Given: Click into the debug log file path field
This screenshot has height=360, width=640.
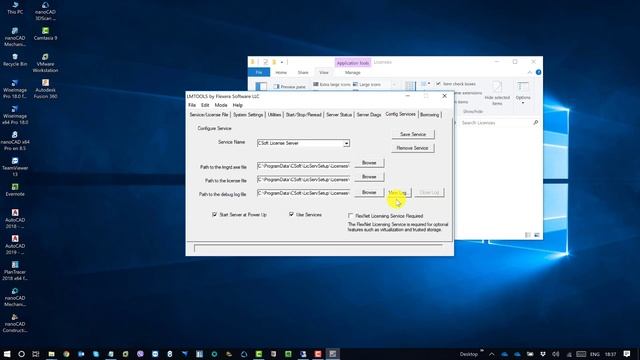Looking at the screenshot, I should pyautogui.click(x=303, y=193).
